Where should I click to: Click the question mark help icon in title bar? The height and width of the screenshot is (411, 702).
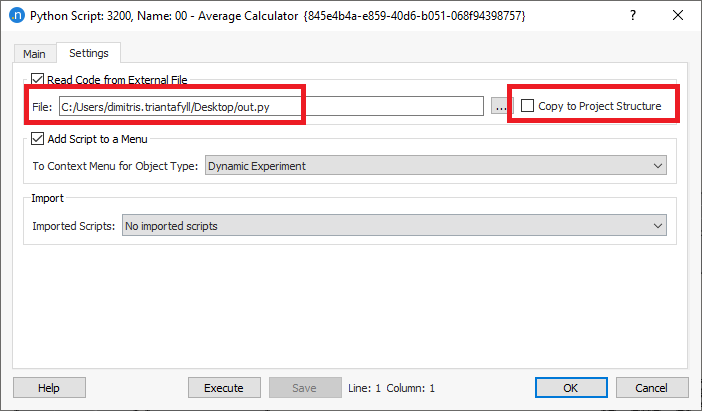click(633, 16)
